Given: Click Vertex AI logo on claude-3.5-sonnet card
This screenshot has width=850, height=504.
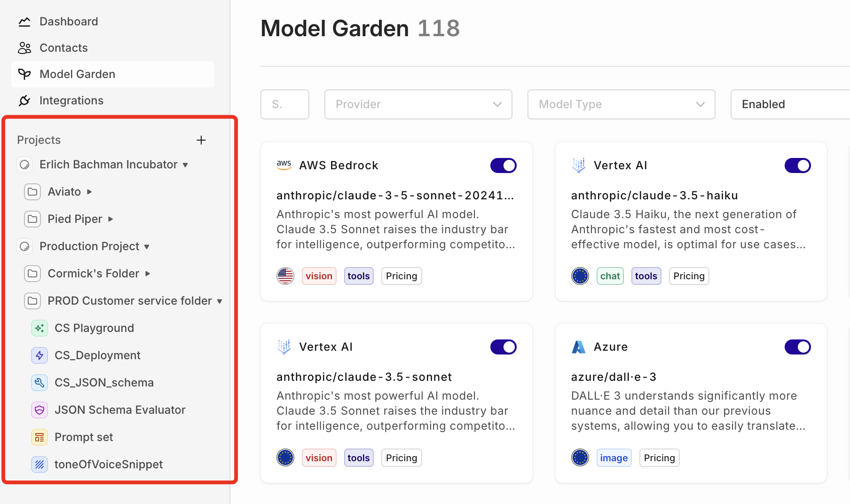Looking at the screenshot, I should pyautogui.click(x=284, y=346).
